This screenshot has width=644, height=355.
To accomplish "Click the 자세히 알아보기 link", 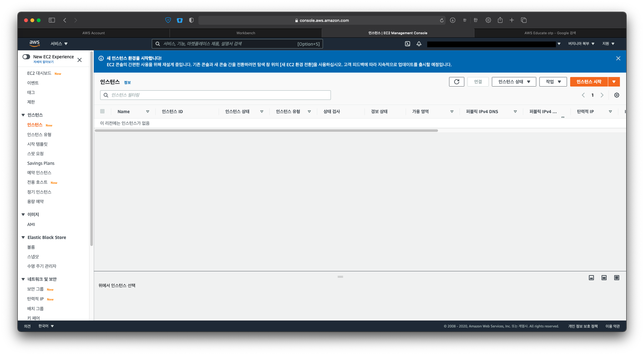I will click(x=43, y=62).
